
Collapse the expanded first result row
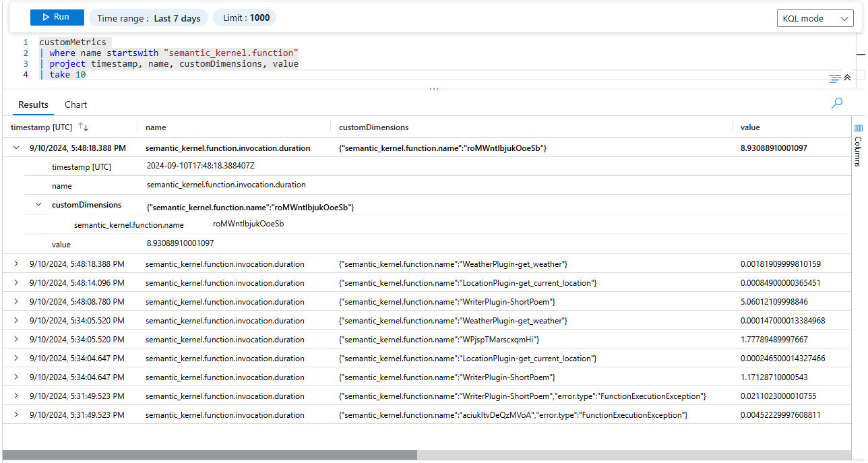click(16, 148)
